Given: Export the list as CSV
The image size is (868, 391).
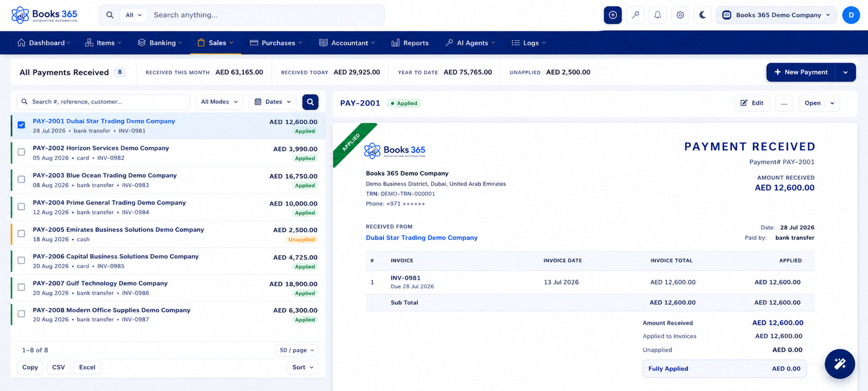Looking at the screenshot, I should (x=59, y=368).
